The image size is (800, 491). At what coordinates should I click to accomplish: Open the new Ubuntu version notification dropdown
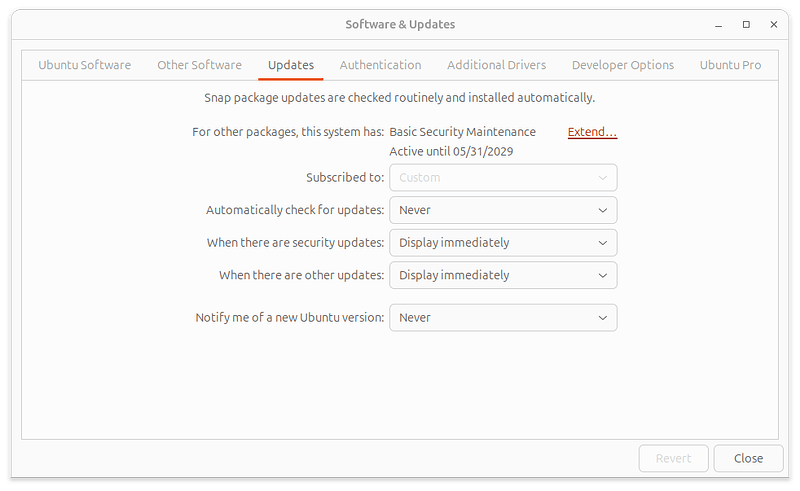click(x=502, y=318)
